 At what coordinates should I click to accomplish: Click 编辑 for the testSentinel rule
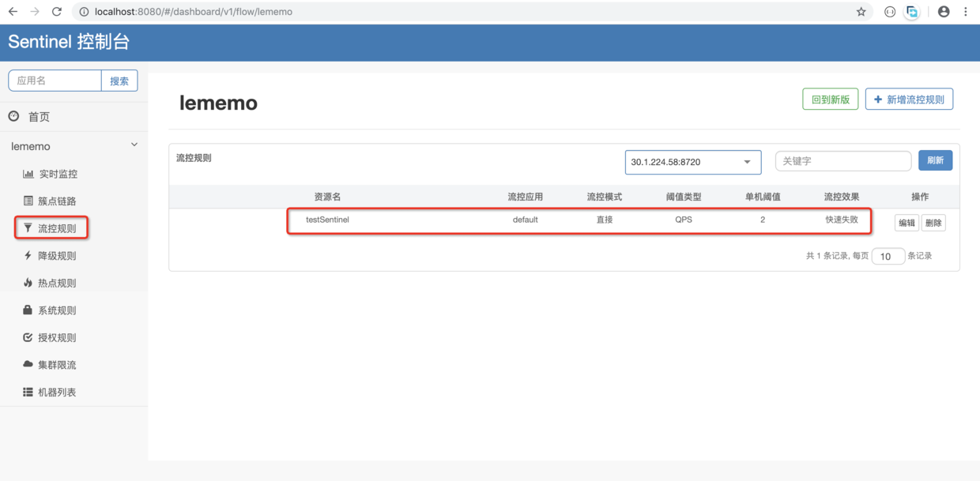tap(906, 223)
